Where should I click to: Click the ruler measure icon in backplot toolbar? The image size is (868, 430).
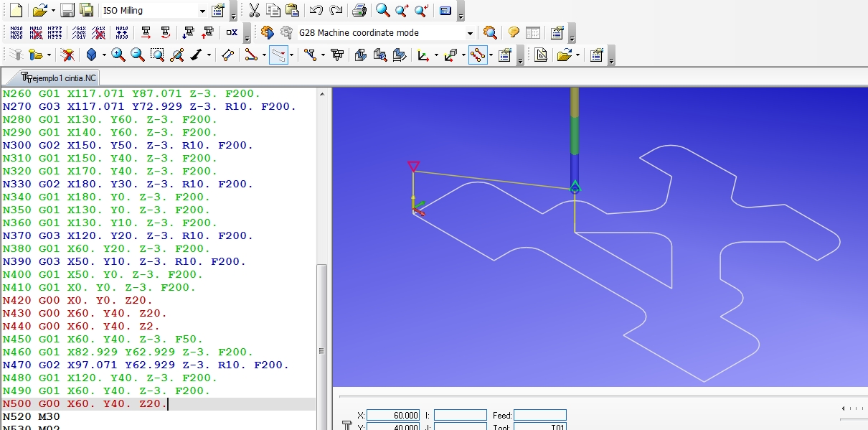coord(227,55)
